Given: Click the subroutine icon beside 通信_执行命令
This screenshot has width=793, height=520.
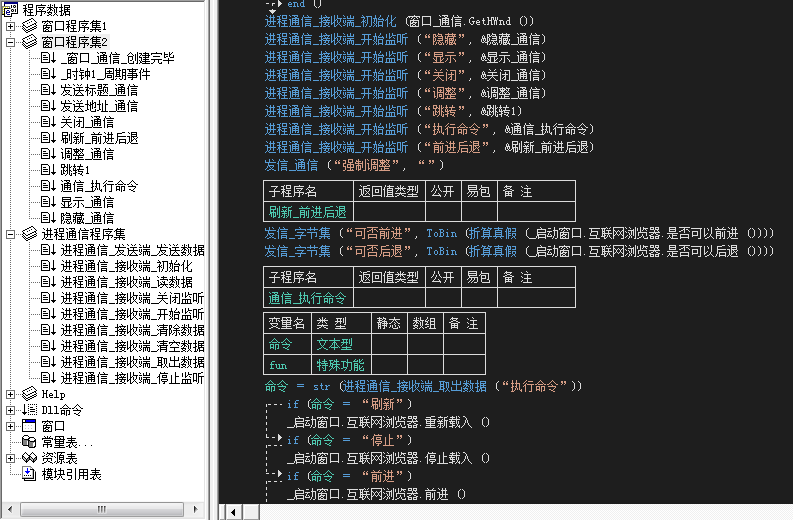Looking at the screenshot, I should pos(48,186).
